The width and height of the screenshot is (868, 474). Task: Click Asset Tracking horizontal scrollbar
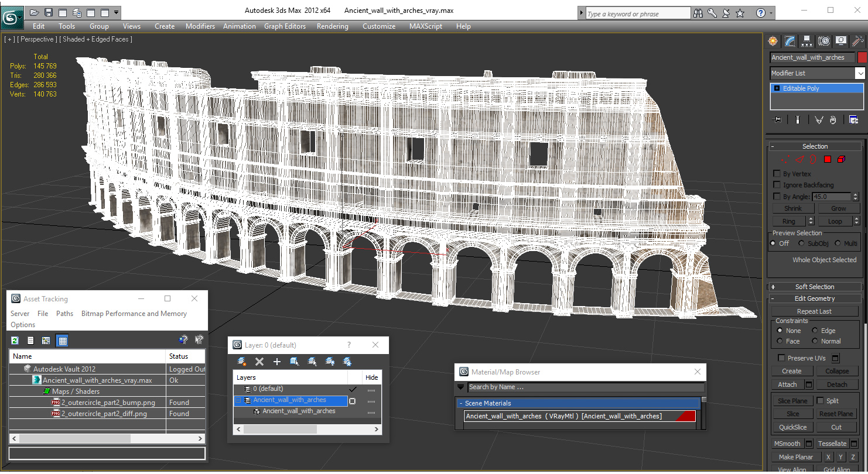click(107, 438)
